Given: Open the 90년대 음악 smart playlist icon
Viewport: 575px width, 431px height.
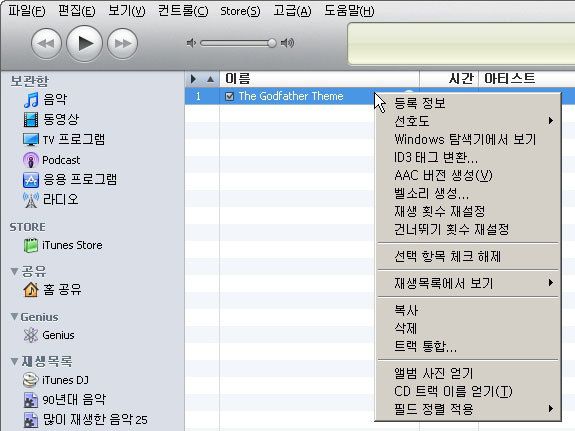Looking at the screenshot, I should [x=31, y=400].
